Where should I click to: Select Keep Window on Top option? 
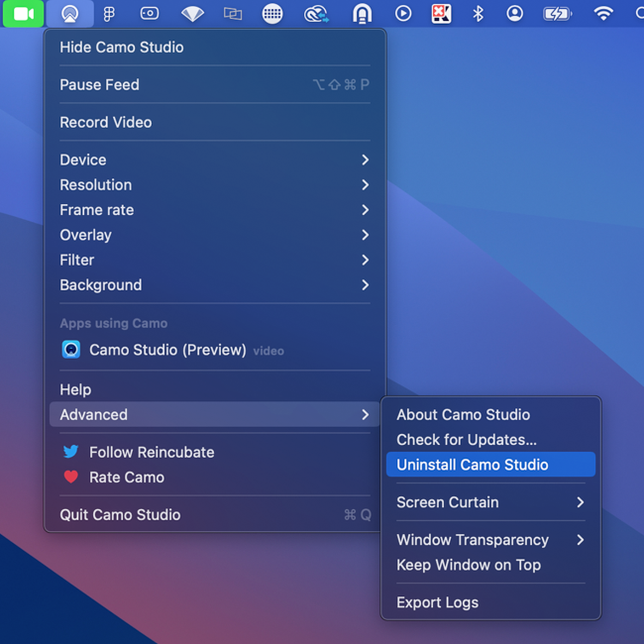[x=468, y=565]
